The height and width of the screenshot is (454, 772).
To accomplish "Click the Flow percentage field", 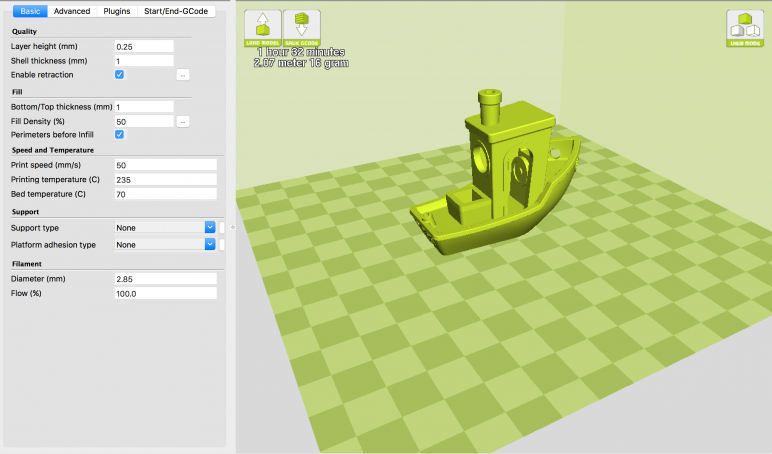I will pos(165,293).
